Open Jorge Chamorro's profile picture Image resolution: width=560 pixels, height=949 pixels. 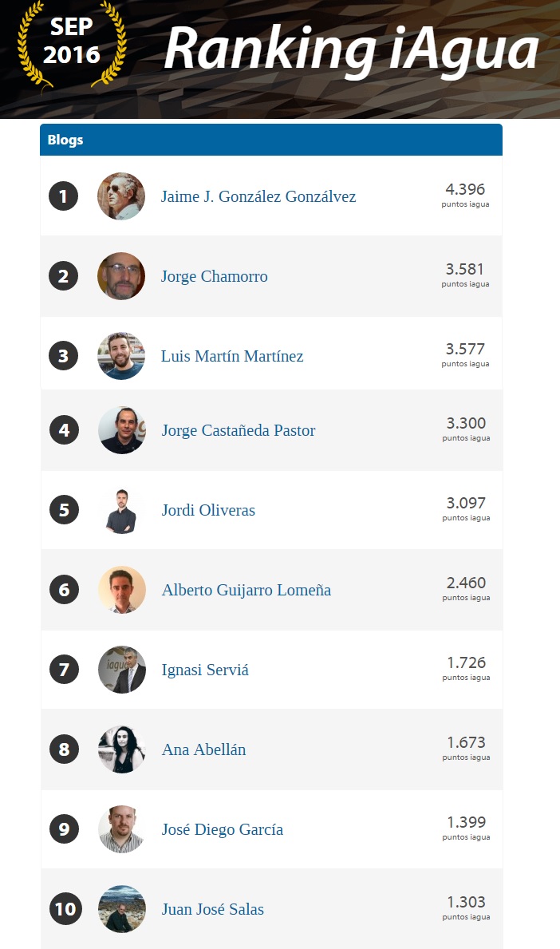pyautogui.click(x=121, y=276)
